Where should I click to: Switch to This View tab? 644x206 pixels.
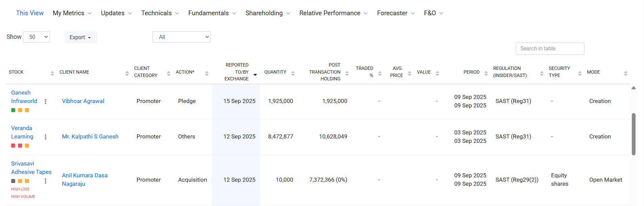(30, 13)
